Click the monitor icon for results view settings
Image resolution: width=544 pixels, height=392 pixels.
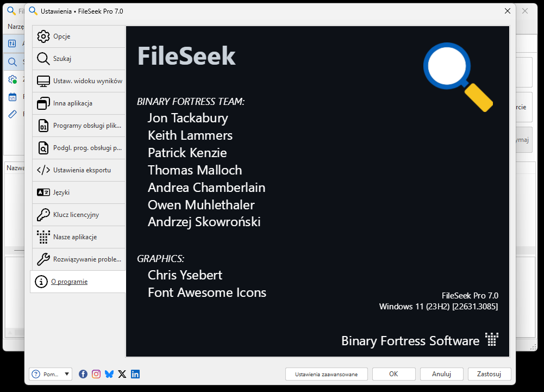pos(43,81)
